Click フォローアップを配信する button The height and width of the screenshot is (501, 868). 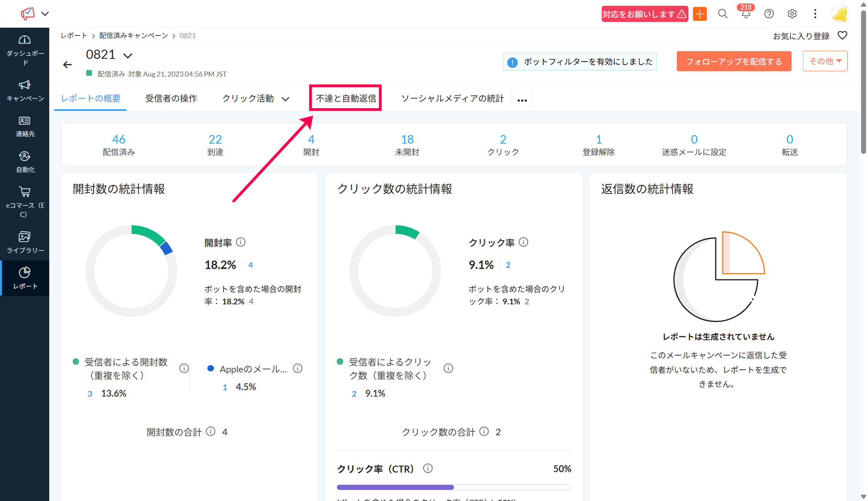[734, 62]
